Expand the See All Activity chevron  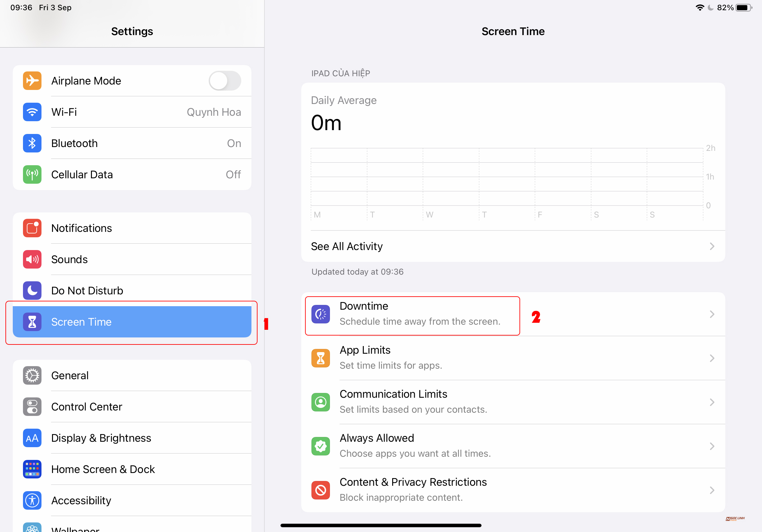(x=712, y=247)
